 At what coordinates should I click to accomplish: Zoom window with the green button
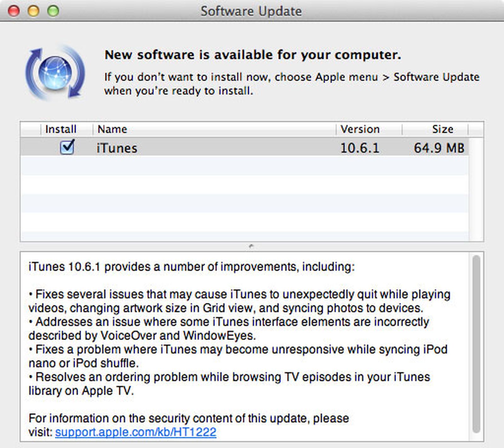click(53, 11)
